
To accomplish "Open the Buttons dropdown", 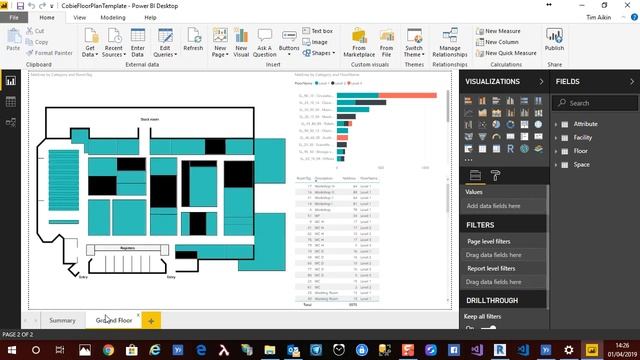I will [x=289, y=42].
